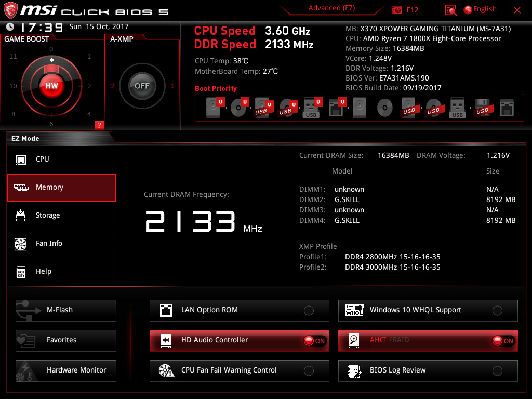Switch to Advanced (F7) mode
This screenshot has width=532, height=399.
[x=331, y=8]
